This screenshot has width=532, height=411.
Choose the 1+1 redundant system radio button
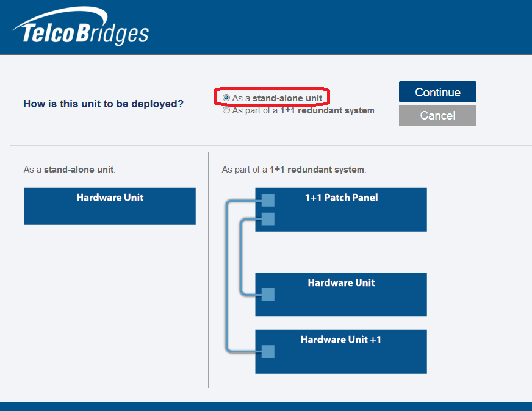(226, 111)
